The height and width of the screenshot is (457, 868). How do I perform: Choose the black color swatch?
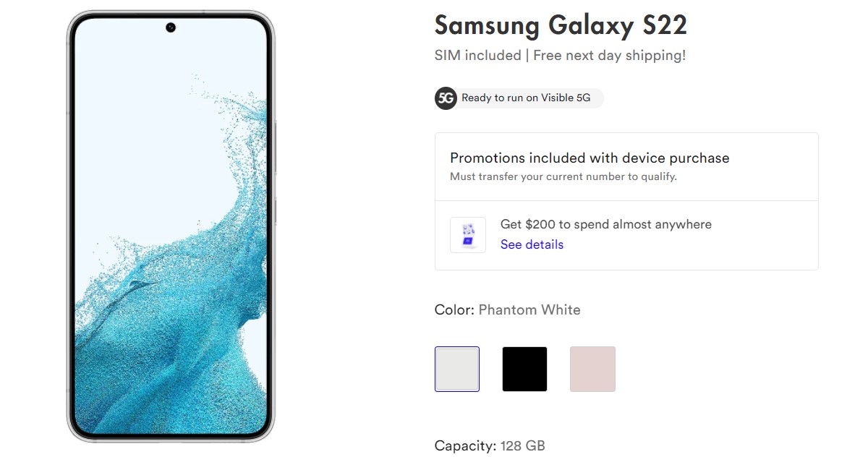(524, 370)
